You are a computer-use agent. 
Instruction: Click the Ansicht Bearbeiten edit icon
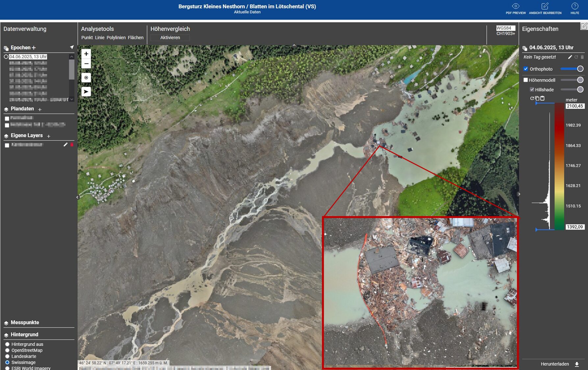(545, 6)
